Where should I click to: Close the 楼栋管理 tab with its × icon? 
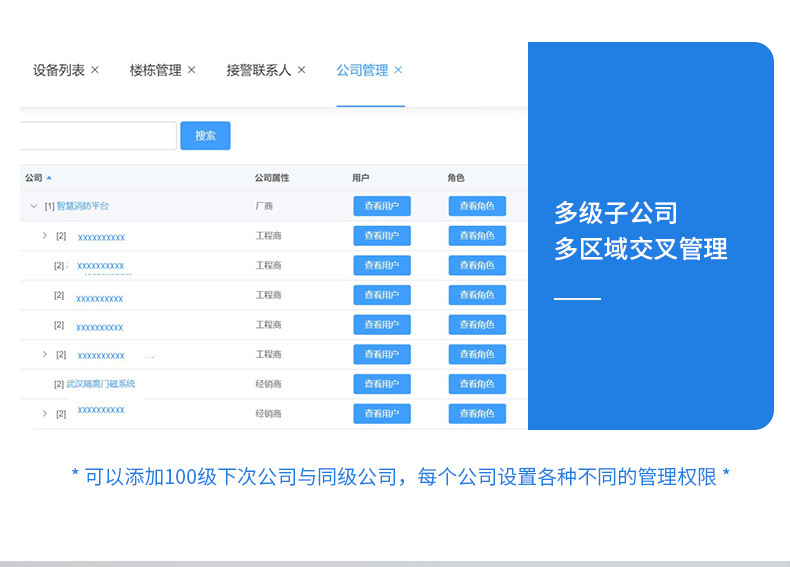(x=191, y=70)
